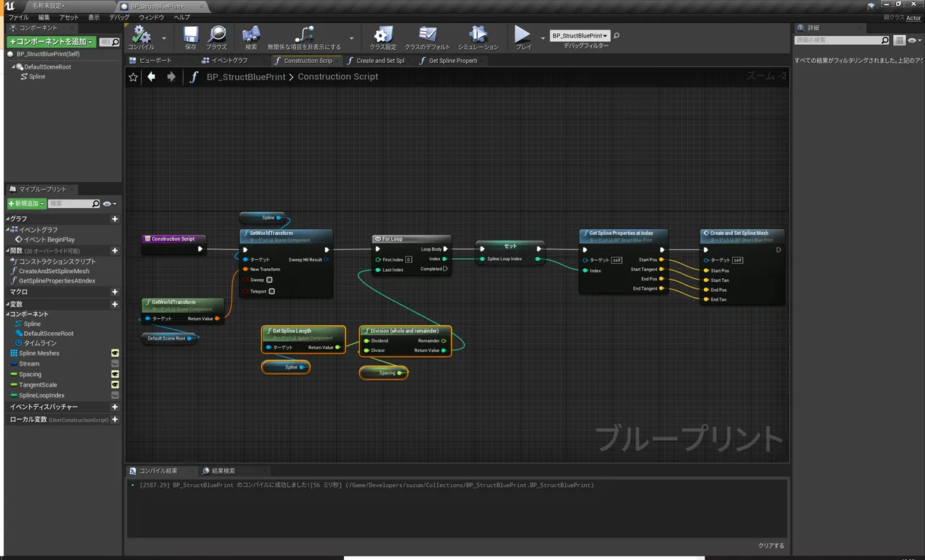Select Spline component in components tree
This screenshot has width=925, height=560.
pyautogui.click(x=37, y=77)
